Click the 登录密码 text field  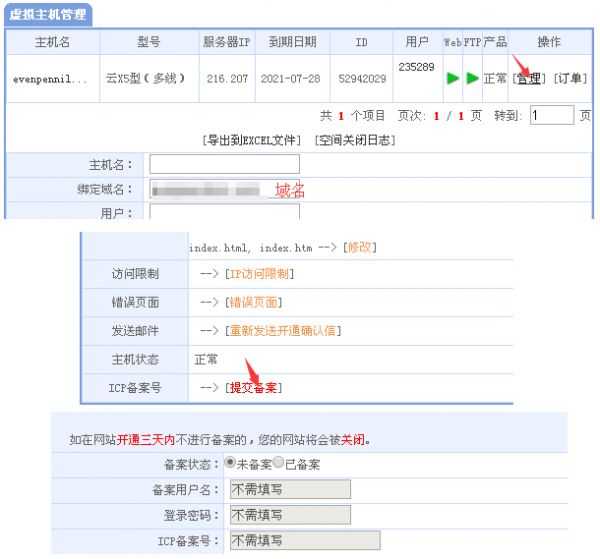(x=290, y=515)
